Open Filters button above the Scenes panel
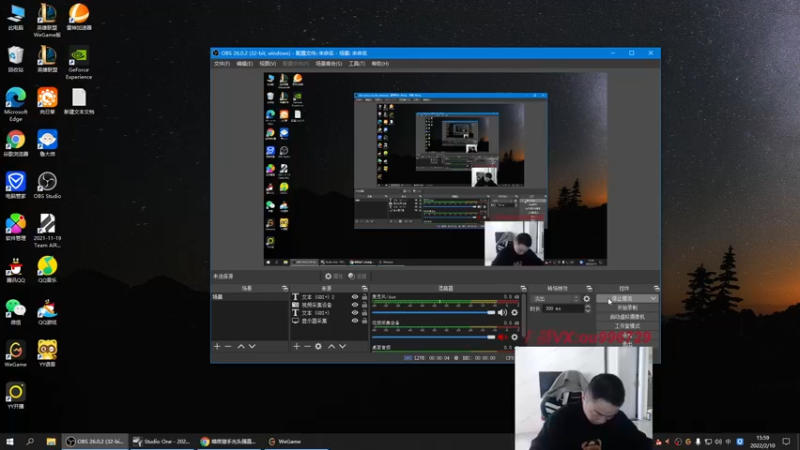800x450 pixels. pos(358,276)
